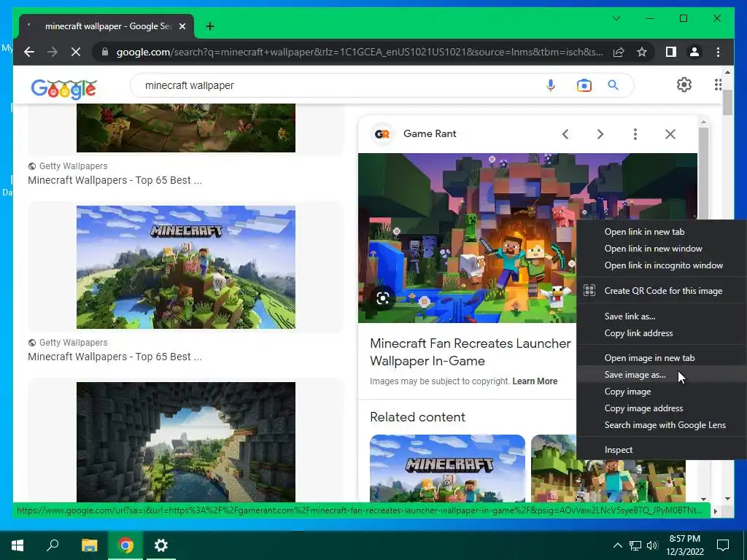Click the address bar URL
This screenshot has width=747, height=560.
(360, 52)
